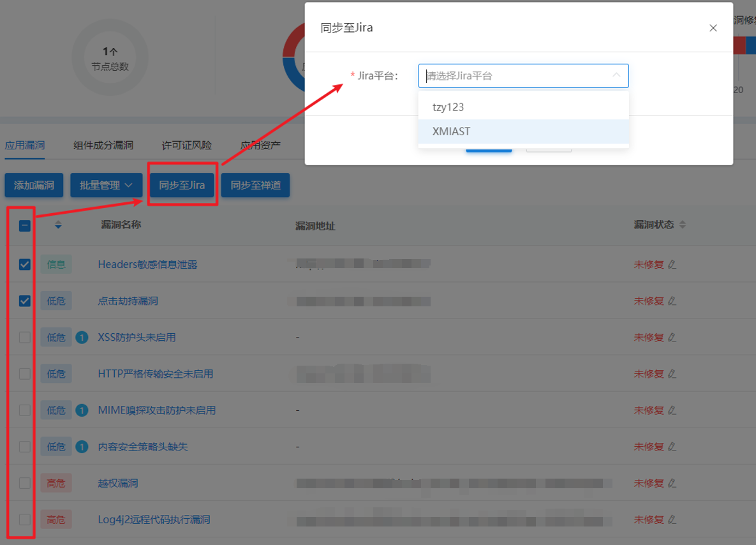Click the 添加漏洞 button
This screenshot has height=545, width=756.
click(x=34, y=185)
